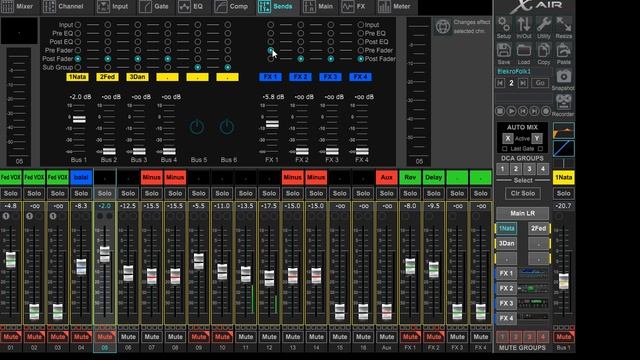Click the recorder play button
This screenshot has width=640, height=360.
(511, 111)
